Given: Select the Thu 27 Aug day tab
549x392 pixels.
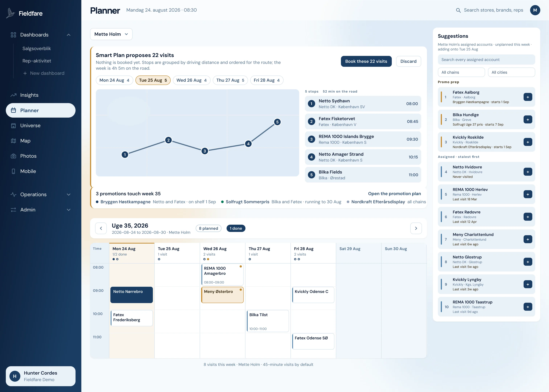Looking at the screenshot, I should (230, 80).
